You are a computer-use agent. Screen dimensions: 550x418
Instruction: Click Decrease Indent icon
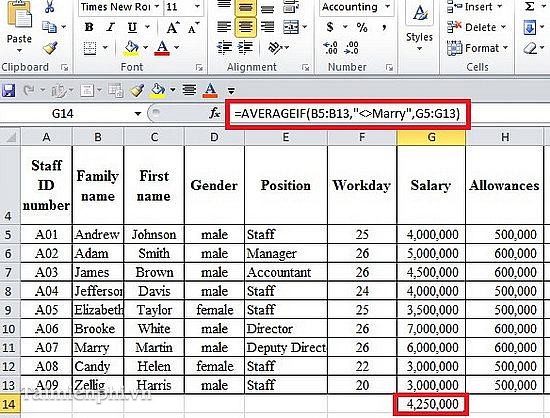224,48
